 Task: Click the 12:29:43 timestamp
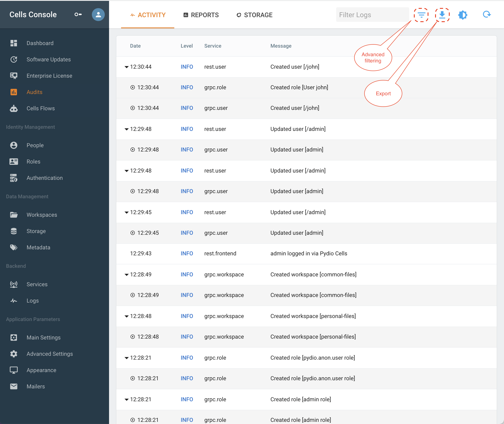click(141, 253)
